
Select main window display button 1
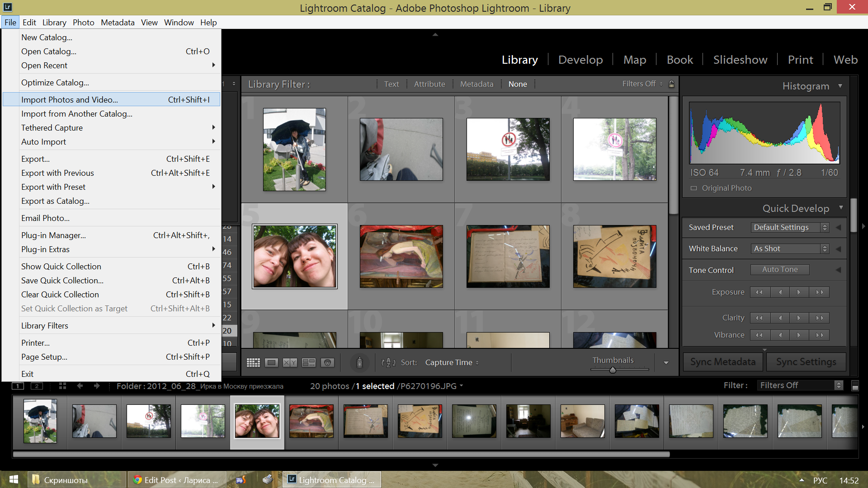click(x=18, y=386)
